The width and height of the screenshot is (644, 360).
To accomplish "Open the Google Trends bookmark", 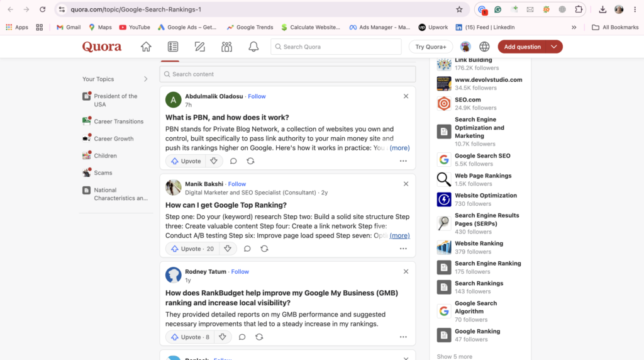I will pyautogui.click(x=250, y=28).
